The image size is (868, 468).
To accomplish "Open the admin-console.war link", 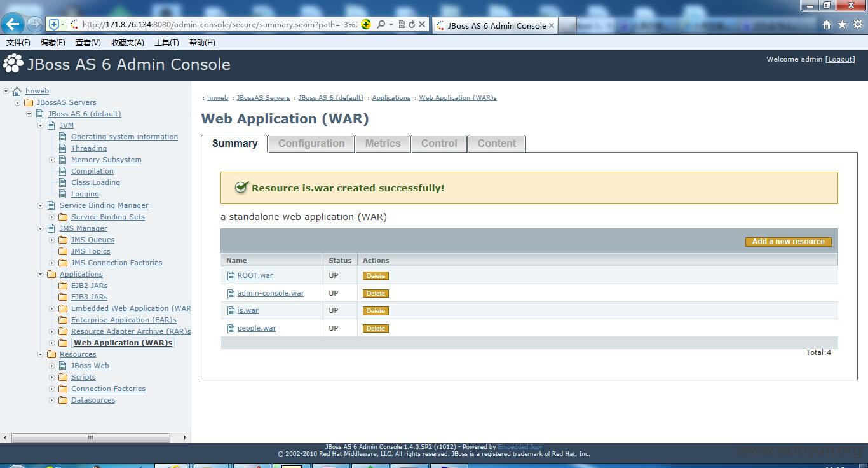I will click(271, 294).
